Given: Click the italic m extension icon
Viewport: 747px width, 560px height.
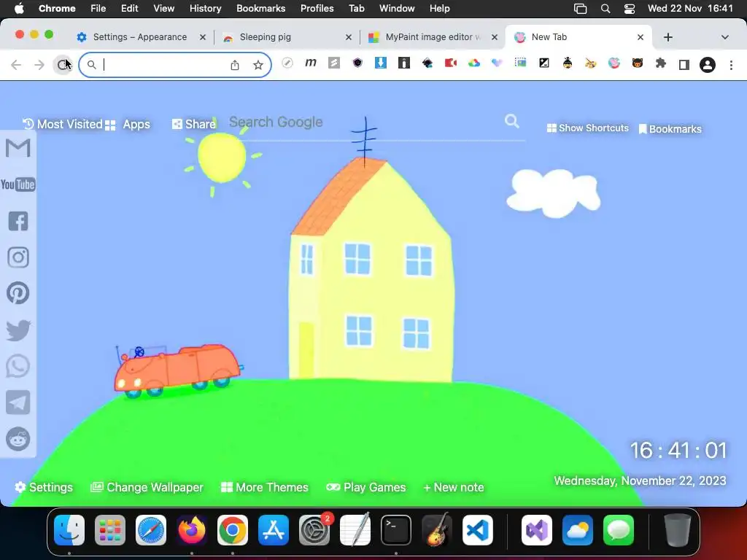Looking at the screenshot, I should tap(311, 63).
